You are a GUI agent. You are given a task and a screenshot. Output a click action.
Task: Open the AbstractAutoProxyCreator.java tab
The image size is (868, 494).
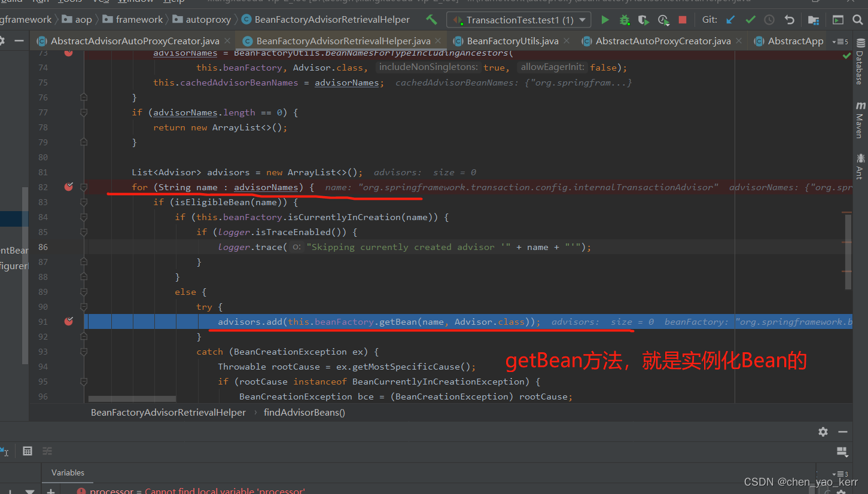point(663,41)
